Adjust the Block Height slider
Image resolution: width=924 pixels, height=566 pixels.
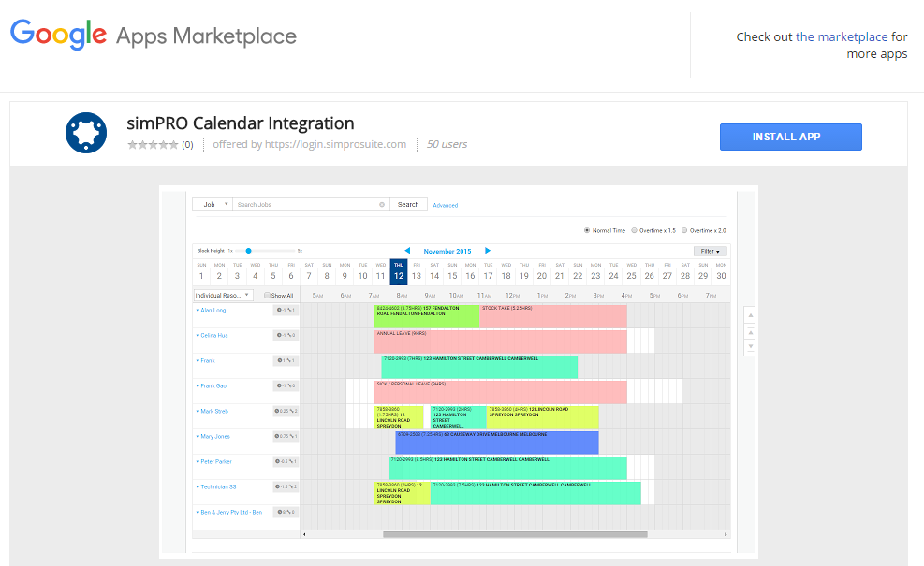247,250
